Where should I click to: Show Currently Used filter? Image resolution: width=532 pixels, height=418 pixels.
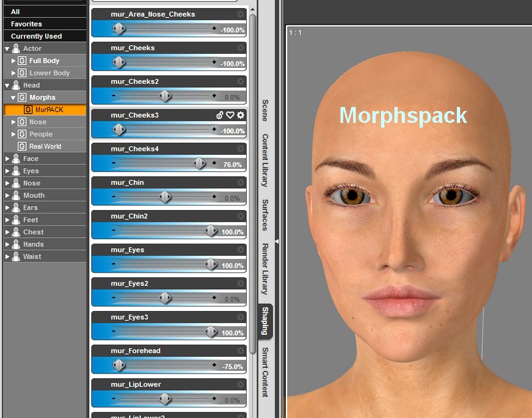tap(45, 36)
